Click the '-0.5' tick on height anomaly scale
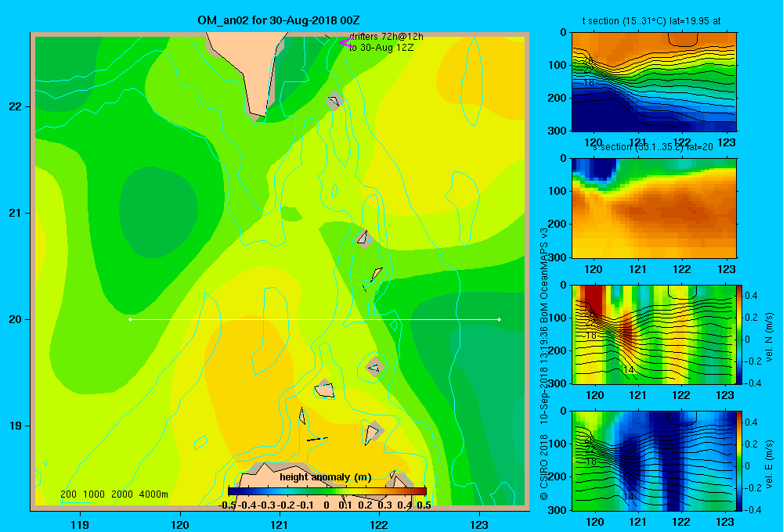This screenshot has width=783, height=532. (227, 505)
